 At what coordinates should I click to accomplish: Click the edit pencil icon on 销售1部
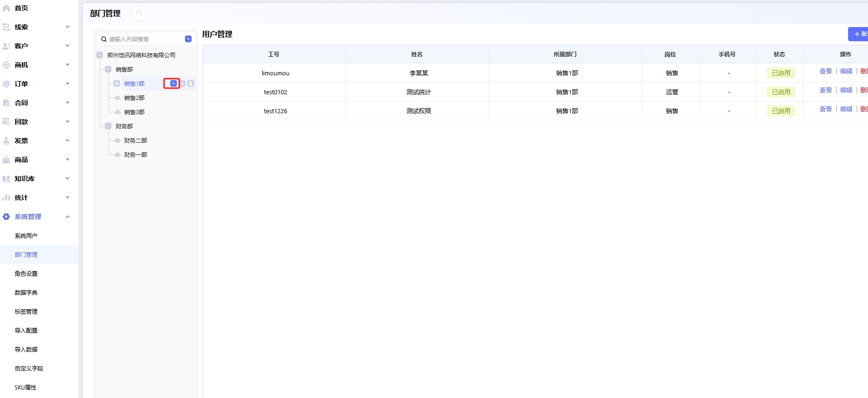183,83
